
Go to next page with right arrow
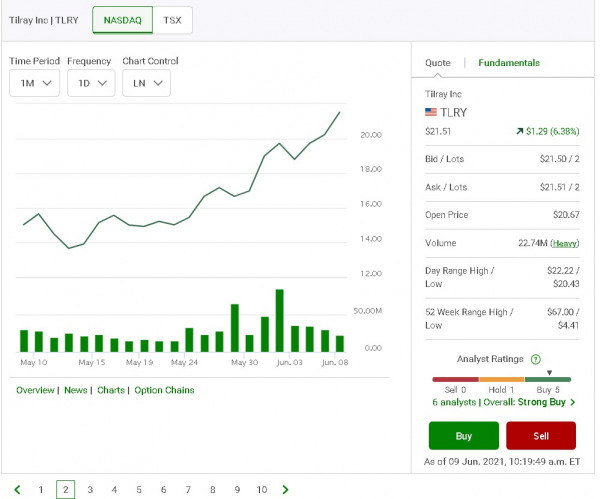[x=285, y=489]
